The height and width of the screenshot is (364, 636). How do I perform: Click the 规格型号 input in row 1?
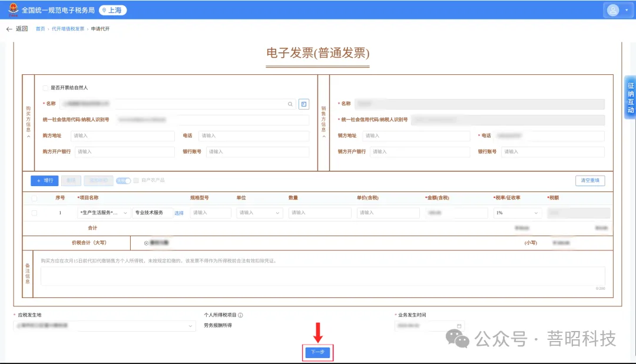[x=210, y=213]
